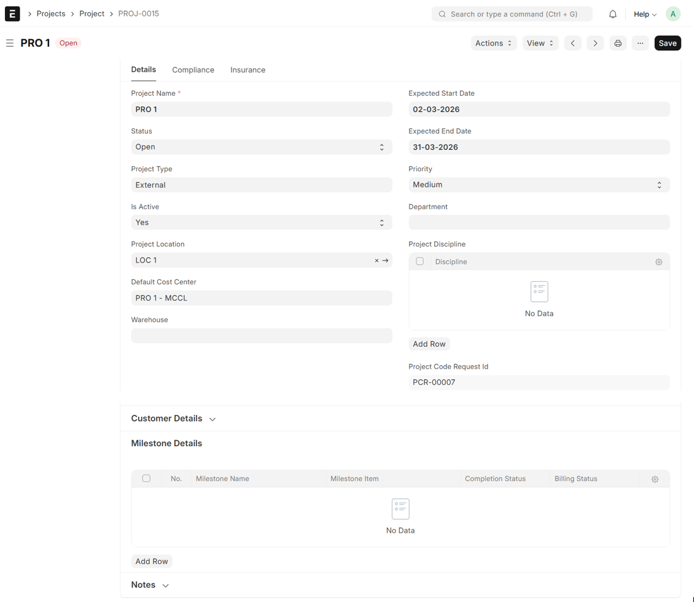Toggle the sidebar hamburger menu
This screenshot has width=700, height=602.
pyautogui.click(x=10, y=43)
